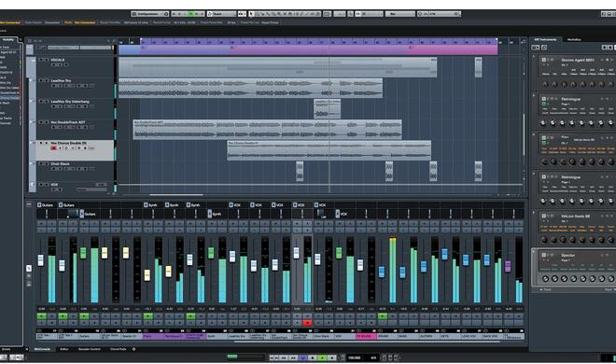Collapse the first Retrologue rack expander arrow
616x364 pixels.
(x=534, y=95)
